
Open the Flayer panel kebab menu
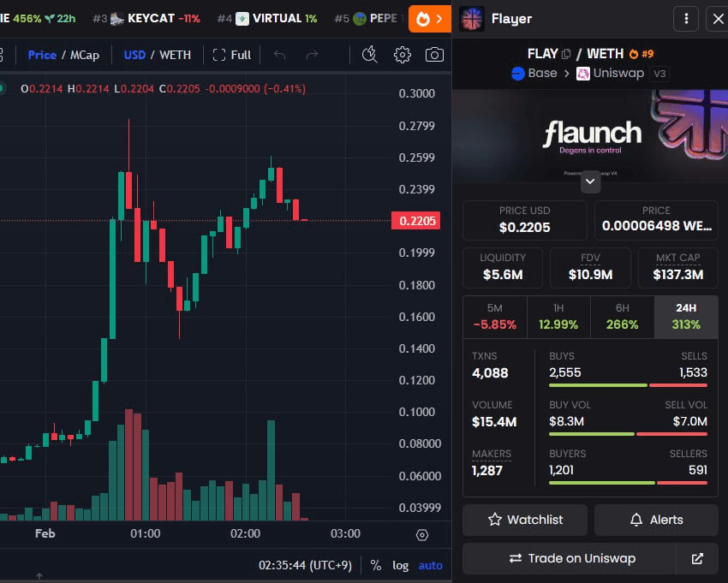pyautogui.click(x=686, y=19)
